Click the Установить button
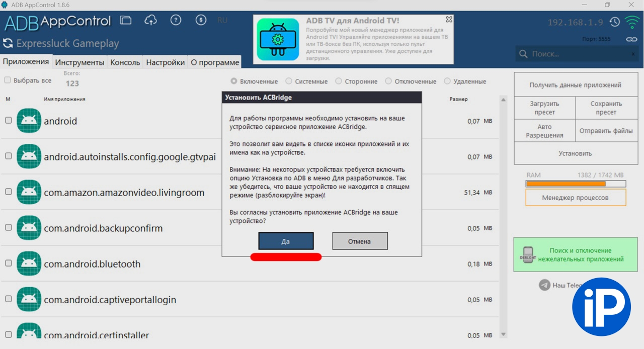This screenshot has width=644, height=349. tap(575, 153)
